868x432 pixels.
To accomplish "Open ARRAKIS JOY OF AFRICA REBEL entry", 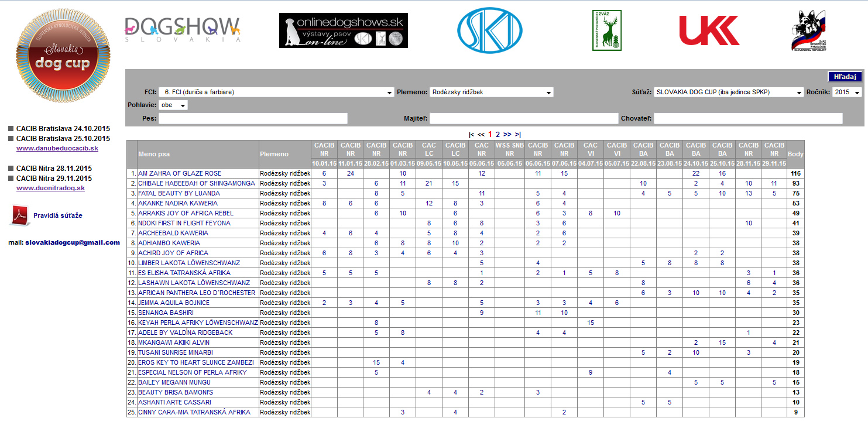I will point(186,213).
